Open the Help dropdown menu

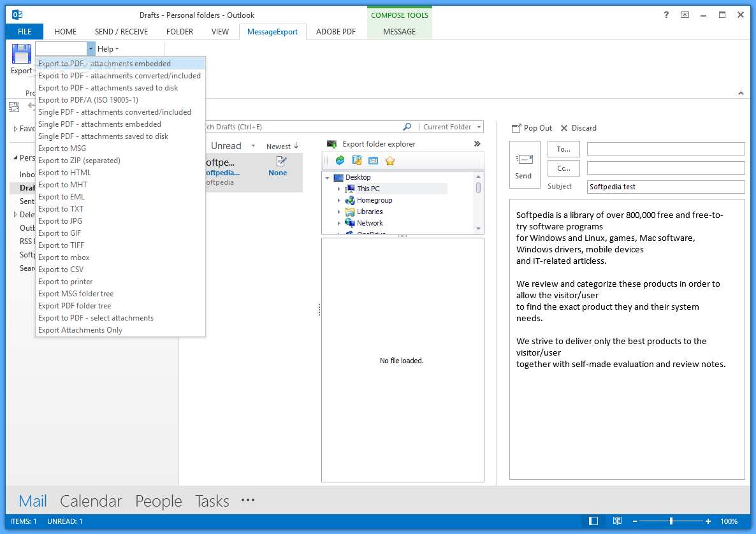108,48
